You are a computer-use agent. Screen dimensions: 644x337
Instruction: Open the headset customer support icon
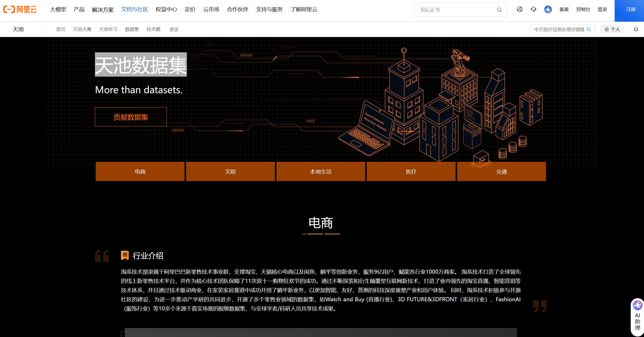pos(533,9)
